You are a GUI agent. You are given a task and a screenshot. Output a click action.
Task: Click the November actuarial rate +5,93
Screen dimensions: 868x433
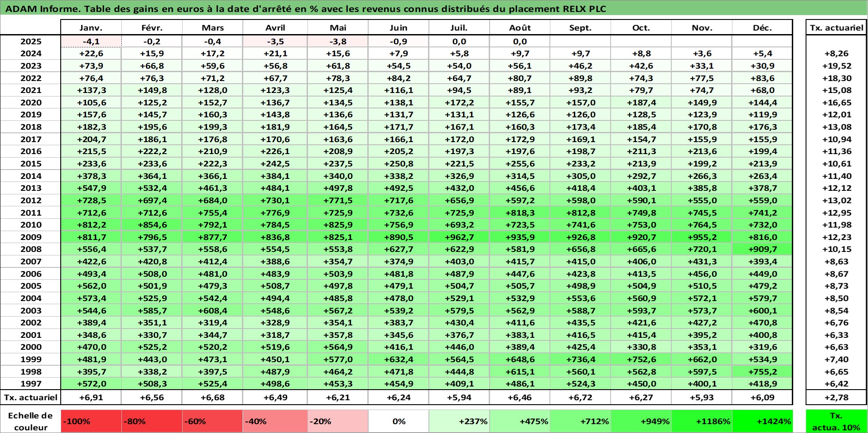[702, 397]
